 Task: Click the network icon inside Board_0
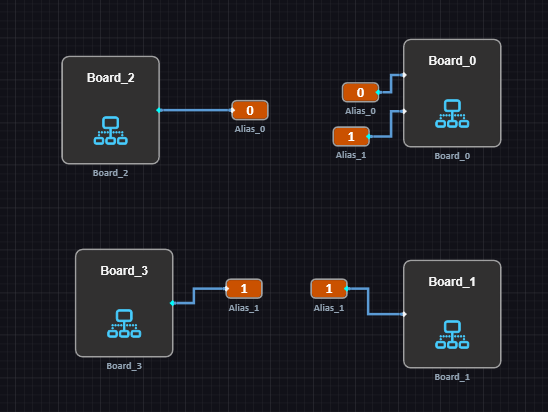tap(452, 114)
